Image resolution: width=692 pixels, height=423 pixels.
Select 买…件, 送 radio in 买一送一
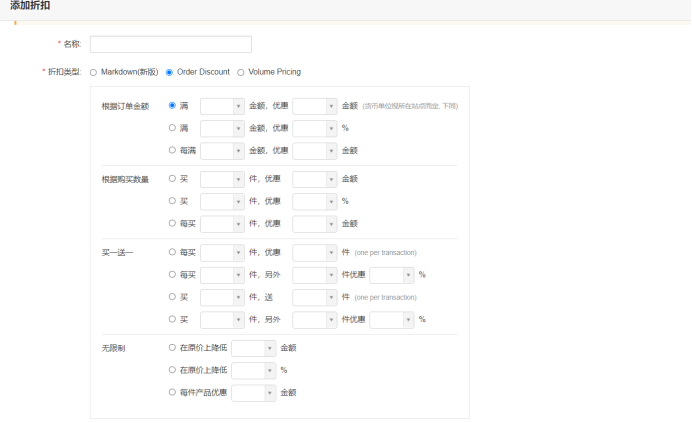click(x=173, y=297)
